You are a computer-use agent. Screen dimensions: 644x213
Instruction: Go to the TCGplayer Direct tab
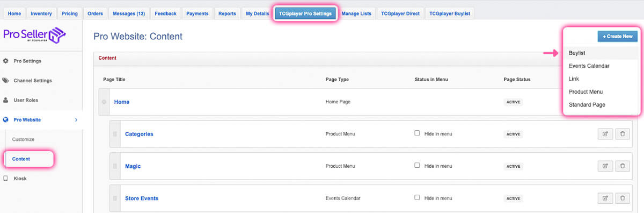tap(400, 13)
